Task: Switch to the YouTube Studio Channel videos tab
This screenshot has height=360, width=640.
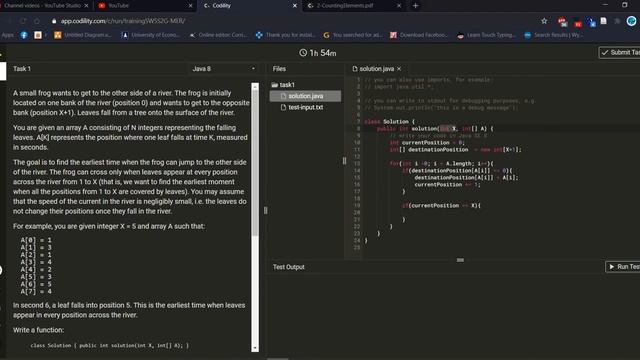Action: pyautogui.click(x=42, y=6)
